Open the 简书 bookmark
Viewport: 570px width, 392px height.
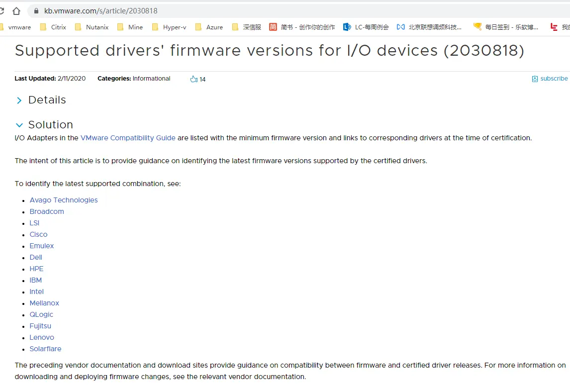[x=302, y=27]
